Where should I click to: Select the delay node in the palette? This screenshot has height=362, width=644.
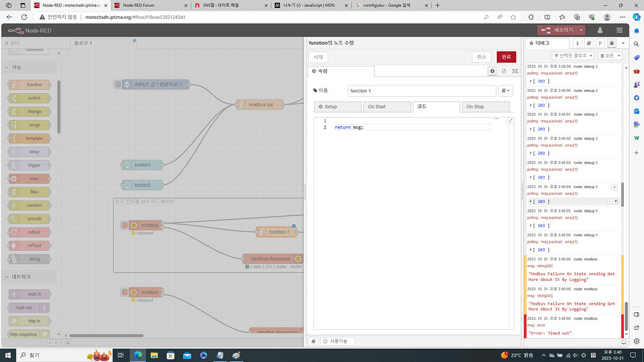coord(28,151)
